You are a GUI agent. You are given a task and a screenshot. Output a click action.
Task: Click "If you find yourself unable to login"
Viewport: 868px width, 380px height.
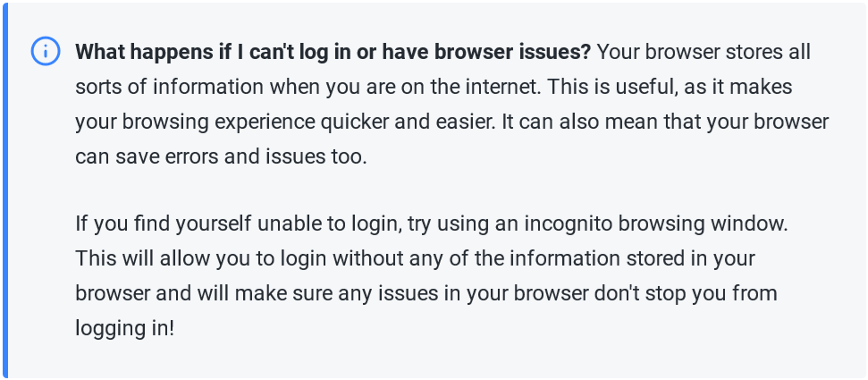(x=239, y=224)
